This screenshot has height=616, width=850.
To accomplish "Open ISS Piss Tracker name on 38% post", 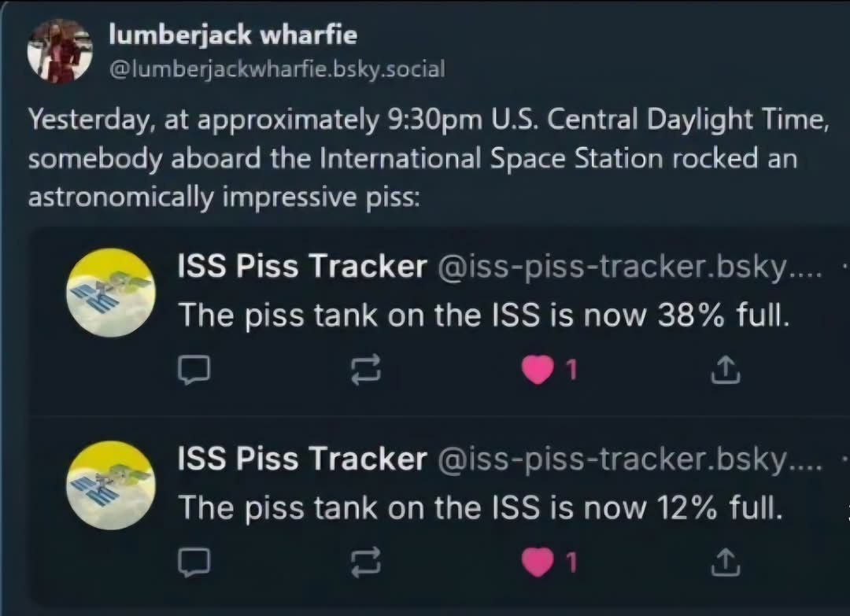I will pyautogui.click(x=302, y=267).
